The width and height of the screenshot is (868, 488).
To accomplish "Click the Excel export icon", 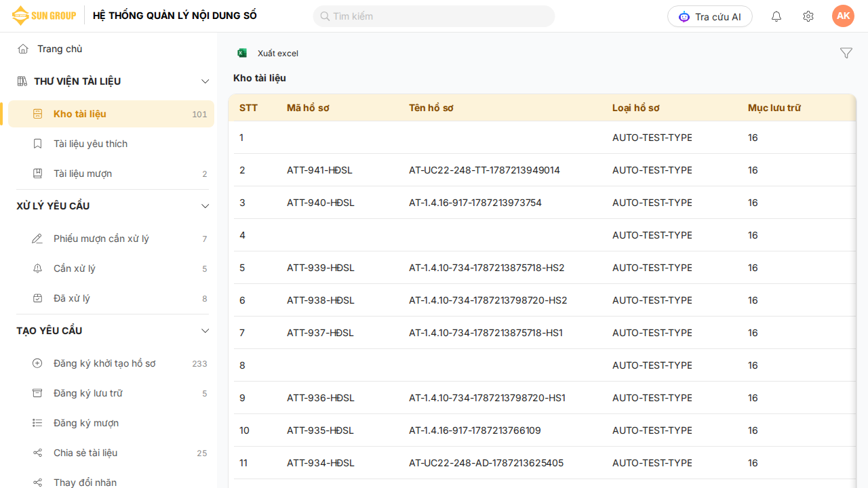I will click(242, 53).
